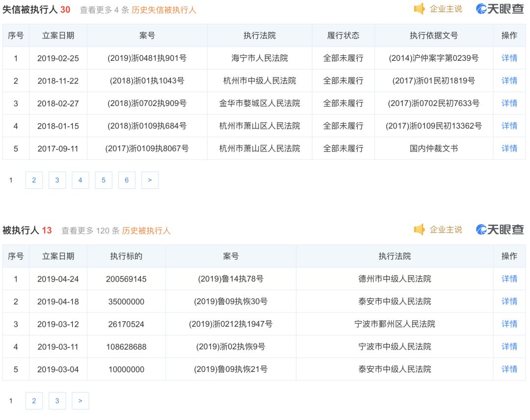
Task: Go to page 3 of 被执行人 table
Action: [x=57, y=401]
